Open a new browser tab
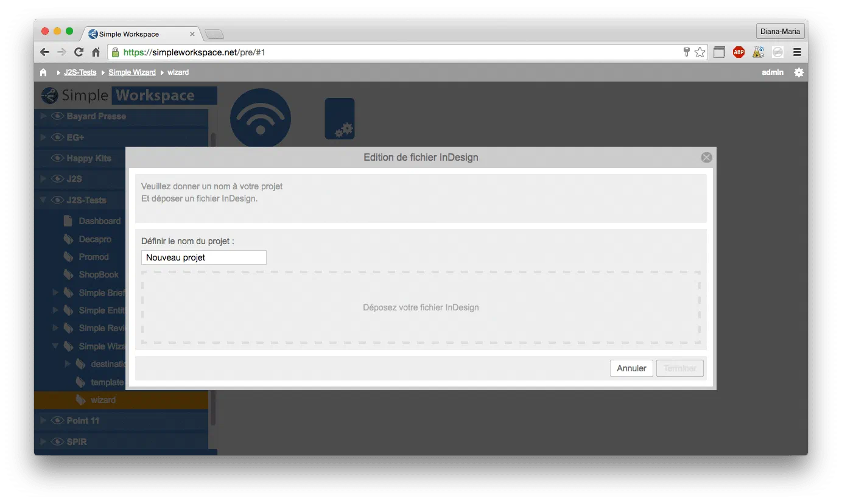 [x=214, y=34]
